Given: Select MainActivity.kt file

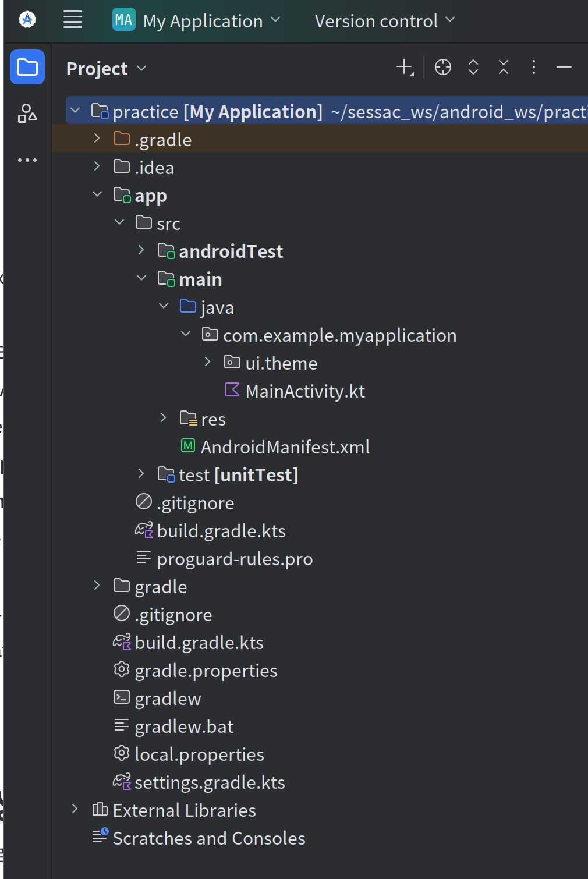Looking at the screenshot, I should pos(304,391).
